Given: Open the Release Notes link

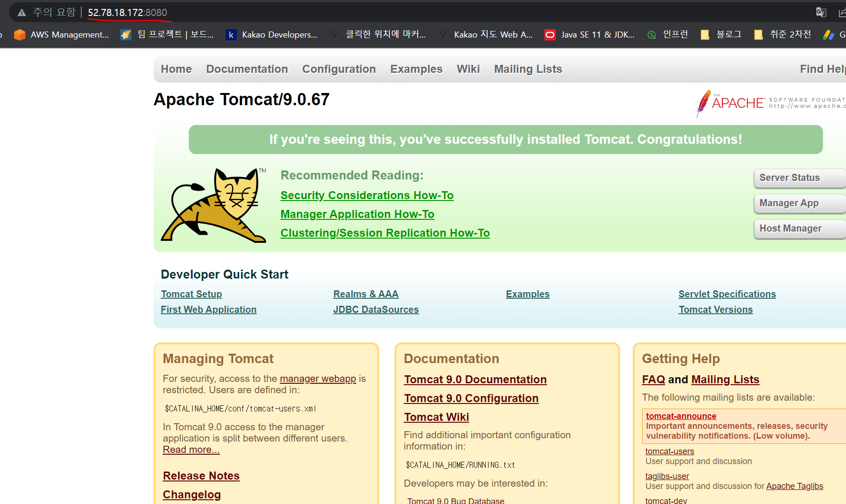Looking at the screenshot, I should (x=201, y=476).
